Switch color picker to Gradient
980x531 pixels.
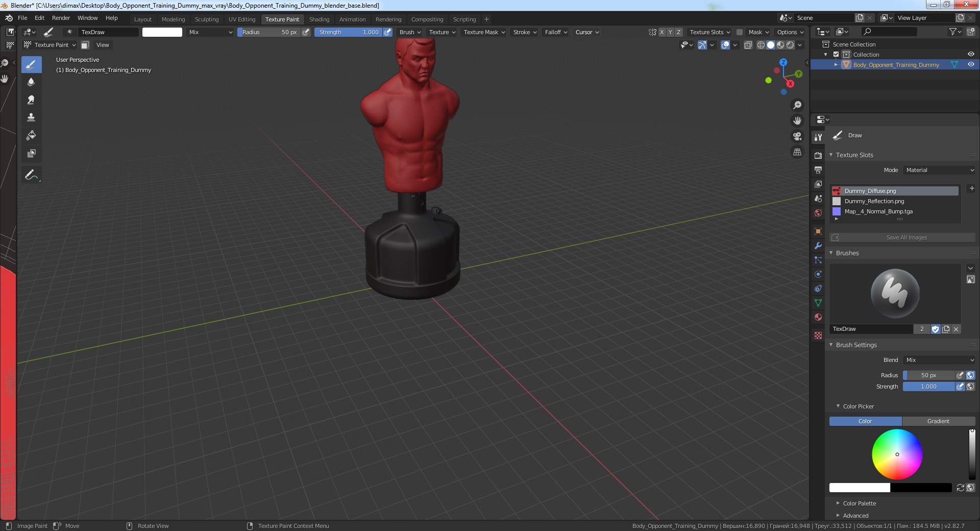(x=938, y=421)
